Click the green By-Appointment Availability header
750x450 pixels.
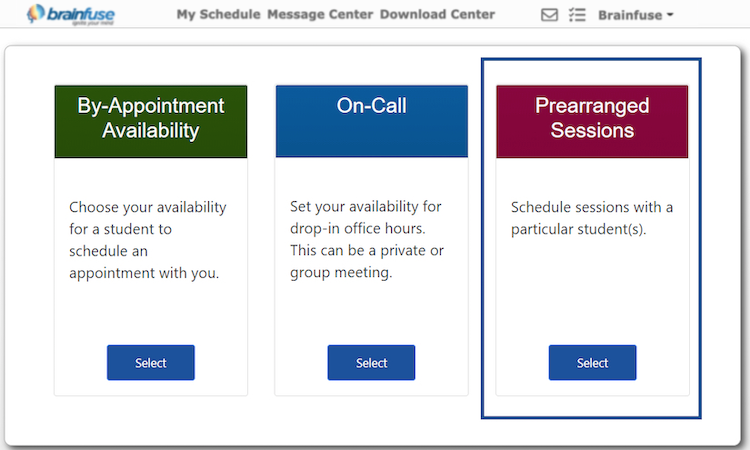(x=151, y=119)
